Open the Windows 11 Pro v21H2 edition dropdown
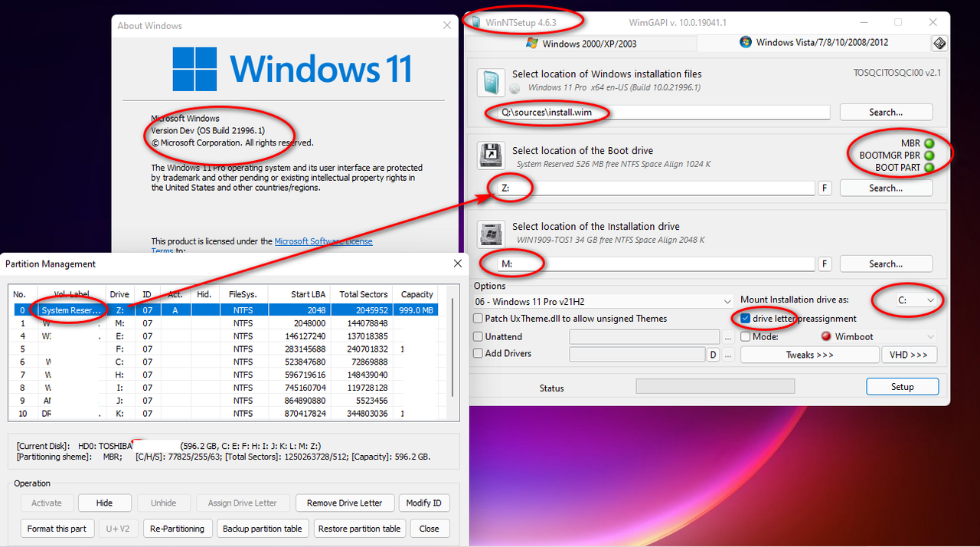 click(x=602, y=301)
